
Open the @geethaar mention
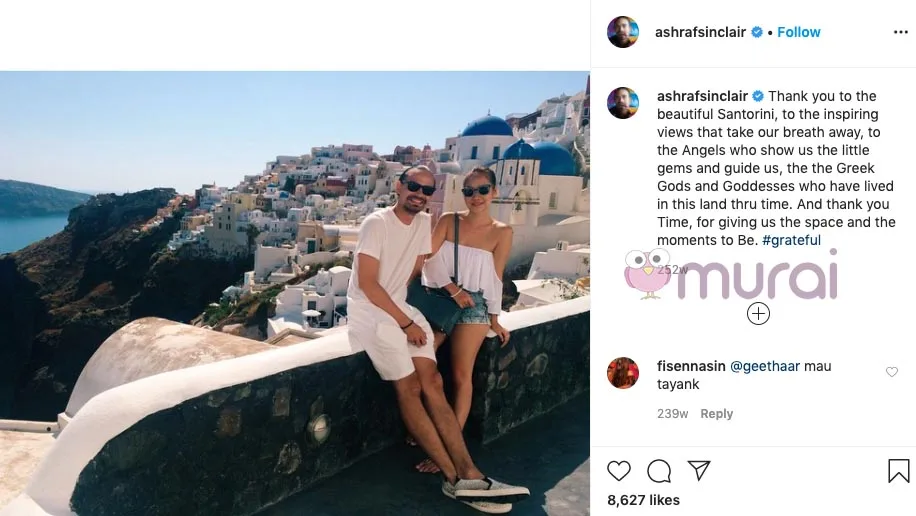click(765, 366)
